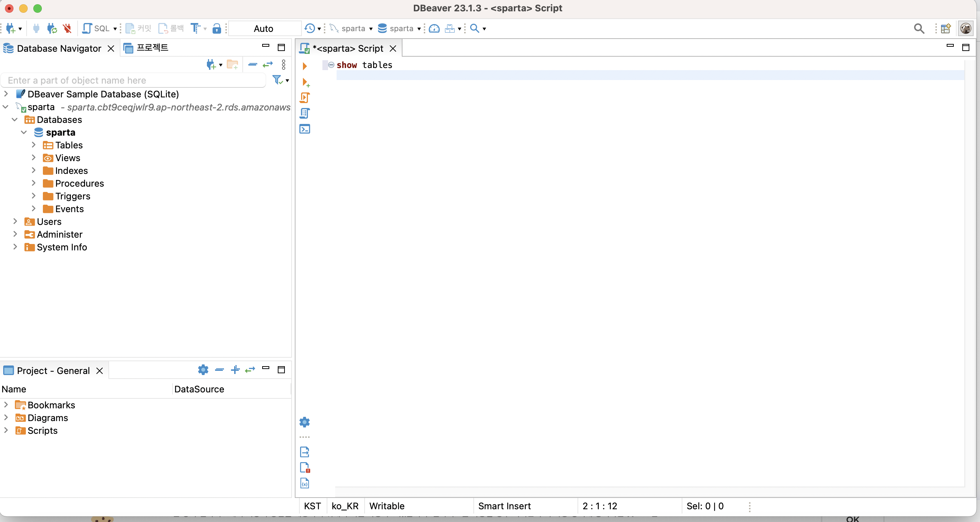
Task: Select the Users node
Action: pos(49,222)
